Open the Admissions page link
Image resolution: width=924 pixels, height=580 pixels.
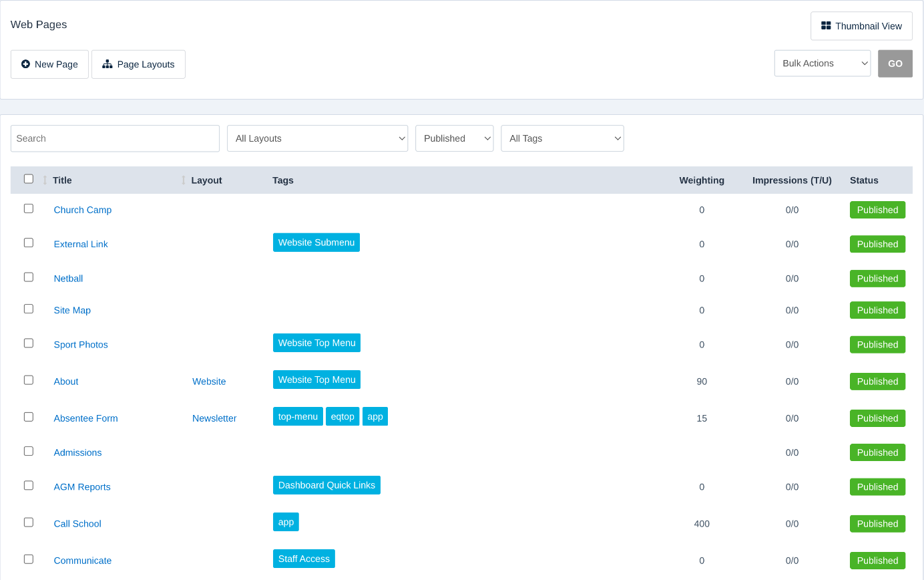click(77, 452)
